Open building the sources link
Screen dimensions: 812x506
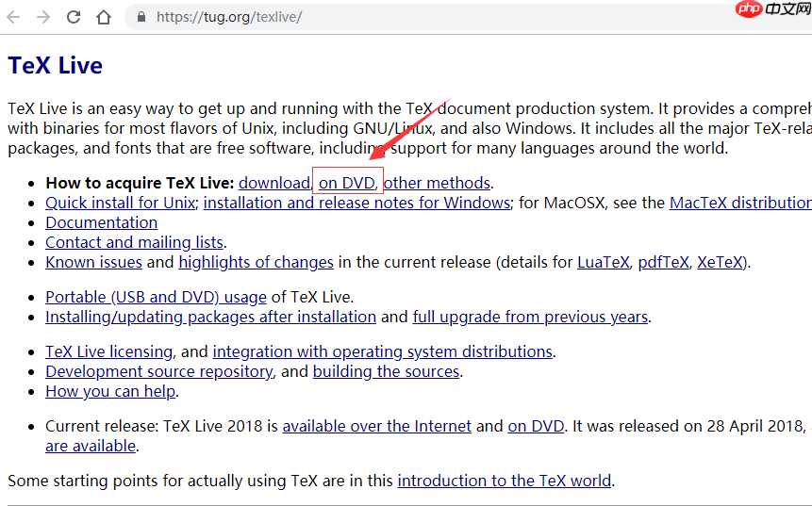(386, 372)
